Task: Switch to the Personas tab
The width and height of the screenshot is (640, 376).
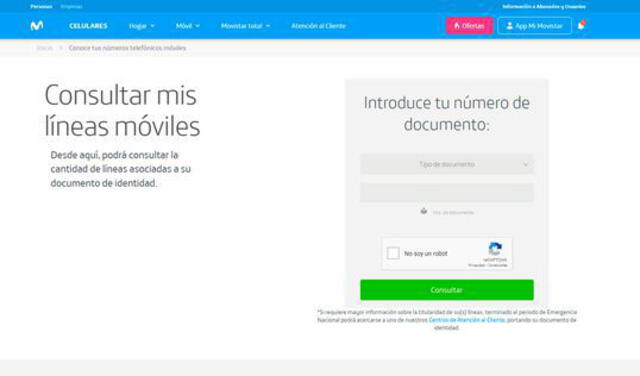Action: tap(41, 7)
